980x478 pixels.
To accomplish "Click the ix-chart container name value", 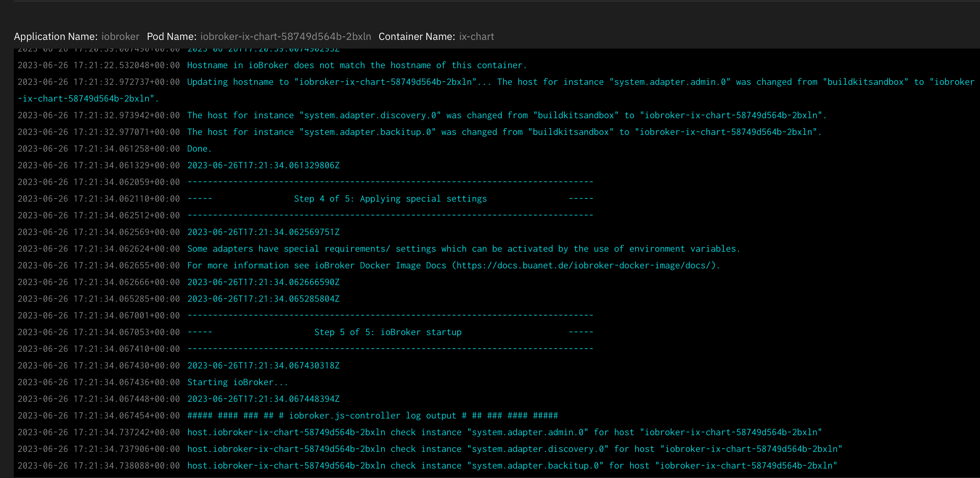I will pos(476,37).
